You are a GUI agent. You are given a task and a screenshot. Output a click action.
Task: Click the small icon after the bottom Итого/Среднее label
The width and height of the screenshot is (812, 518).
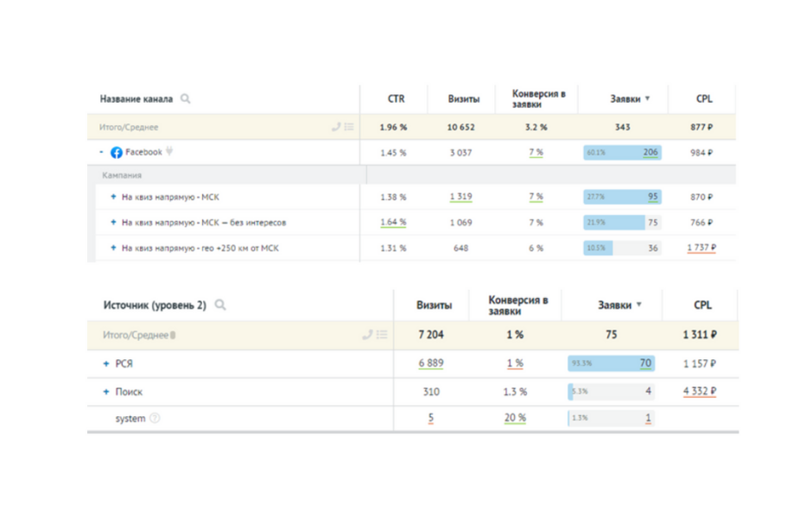coord(173,335)
